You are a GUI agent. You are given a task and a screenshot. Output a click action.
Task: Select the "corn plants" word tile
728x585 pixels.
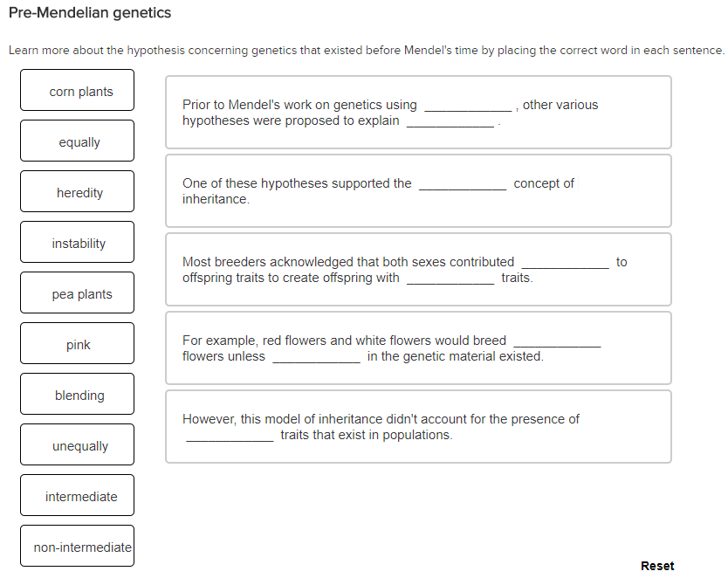(77, 90)
